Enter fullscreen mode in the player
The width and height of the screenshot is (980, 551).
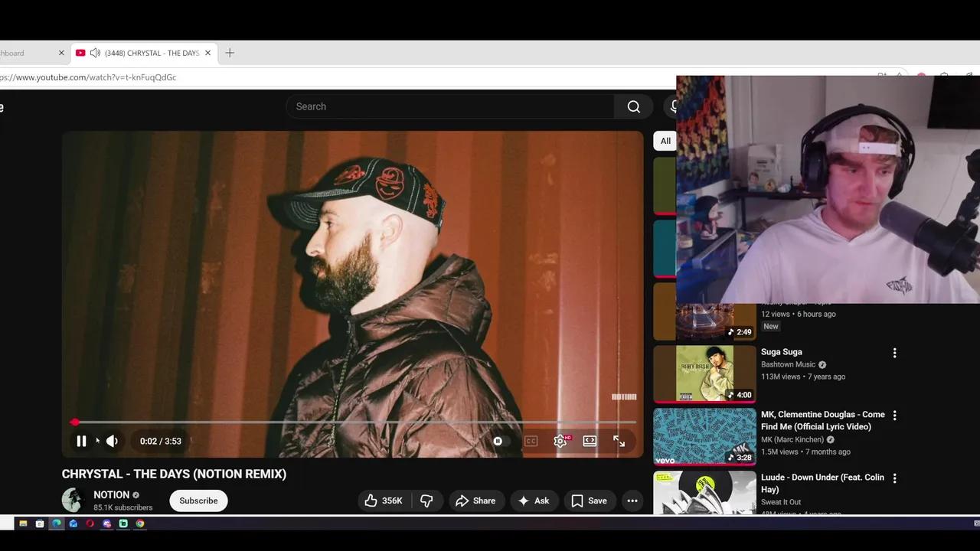[x=619, y=441]
